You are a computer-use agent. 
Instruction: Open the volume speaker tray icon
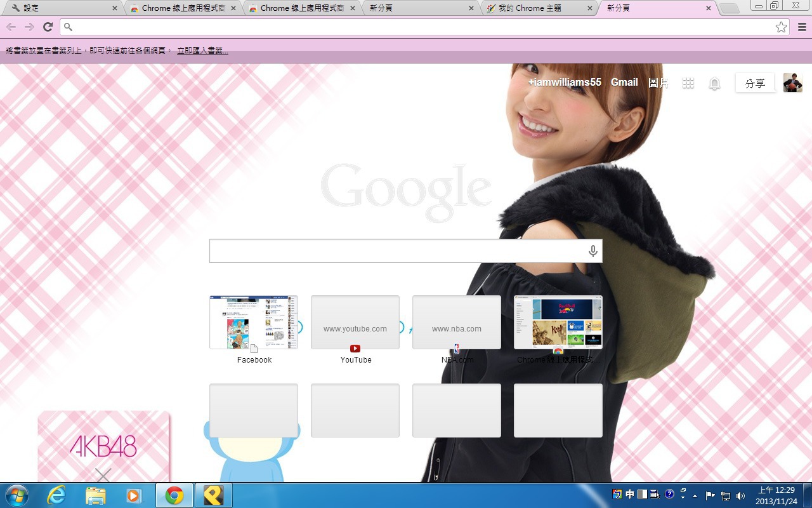pyautogui.click(x=740, y=495)
